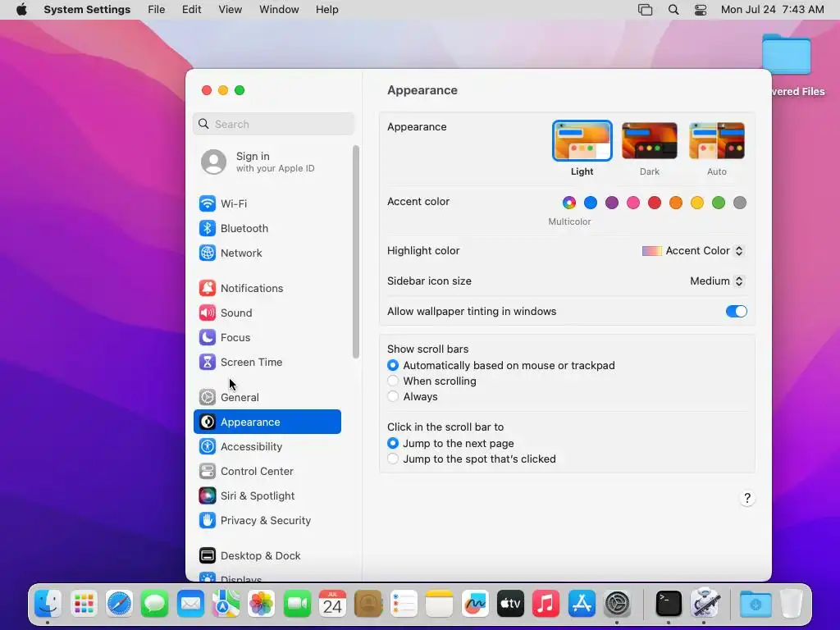The height and width of the screenshot is (630, 840).
Task: Open App Store from the Dock
Action: [x=582, y=605]
